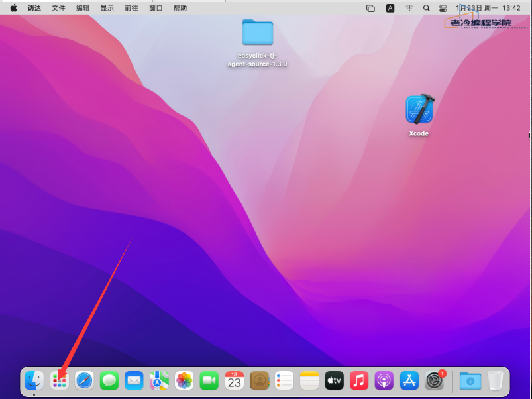
Task: Open the Podcasts app
Action: click(x=384, y=380)
